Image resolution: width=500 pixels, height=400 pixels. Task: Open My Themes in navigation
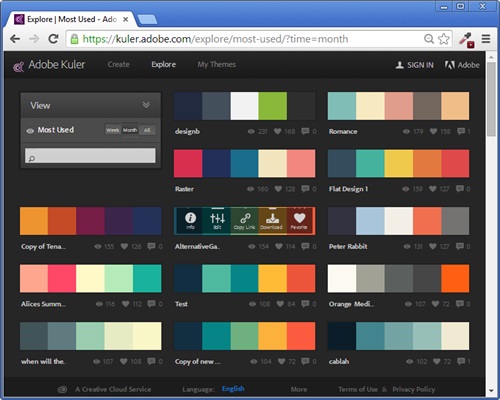tap(216, 65)
